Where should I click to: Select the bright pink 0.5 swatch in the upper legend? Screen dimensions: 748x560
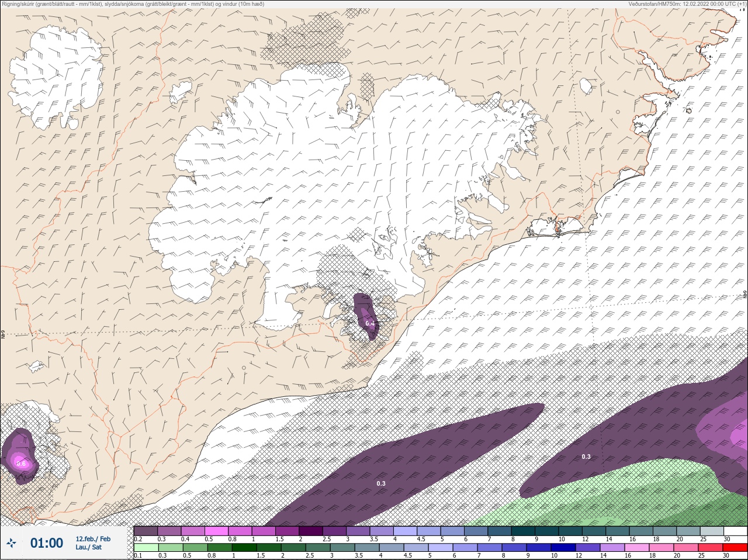click(216, 531)
